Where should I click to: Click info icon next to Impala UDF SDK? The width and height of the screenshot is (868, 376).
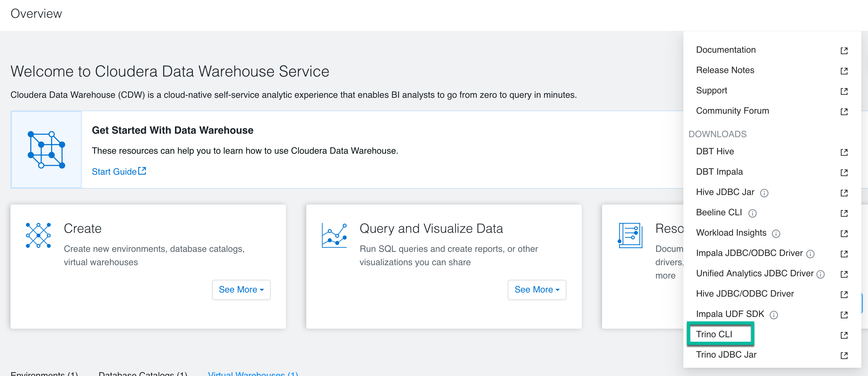(773, 315)
